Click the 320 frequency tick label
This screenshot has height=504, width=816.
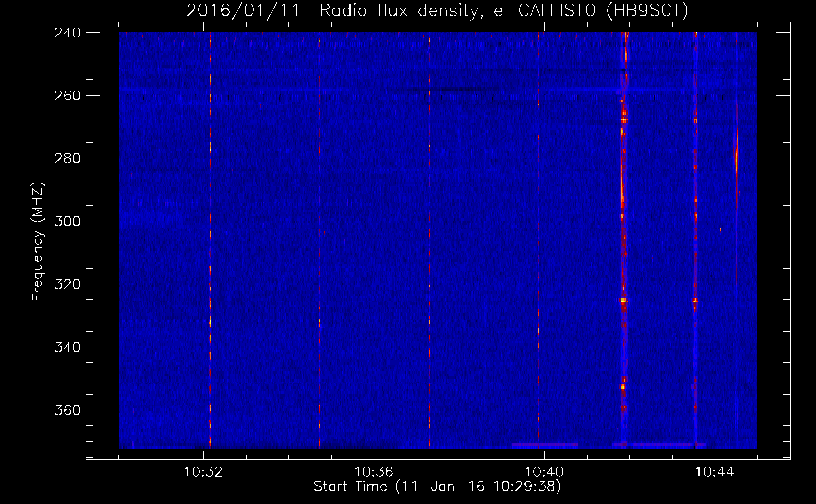point(68,284)
